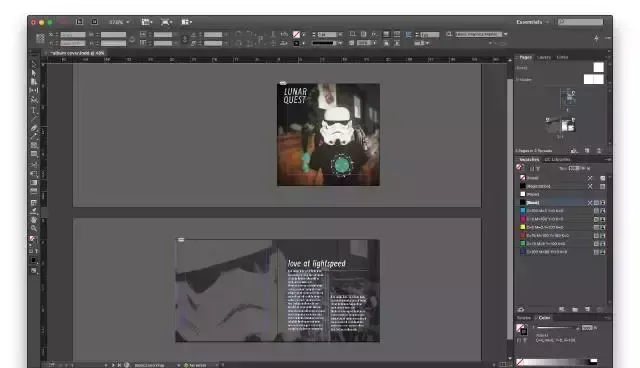This screenshot has height=368, width=640.
Task: Select the yellow swatch row
Action: tap(562, 227)
